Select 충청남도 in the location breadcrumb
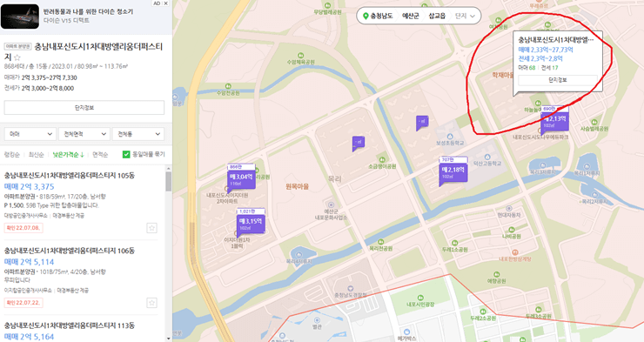644x342 pixels. pos(381,16)
